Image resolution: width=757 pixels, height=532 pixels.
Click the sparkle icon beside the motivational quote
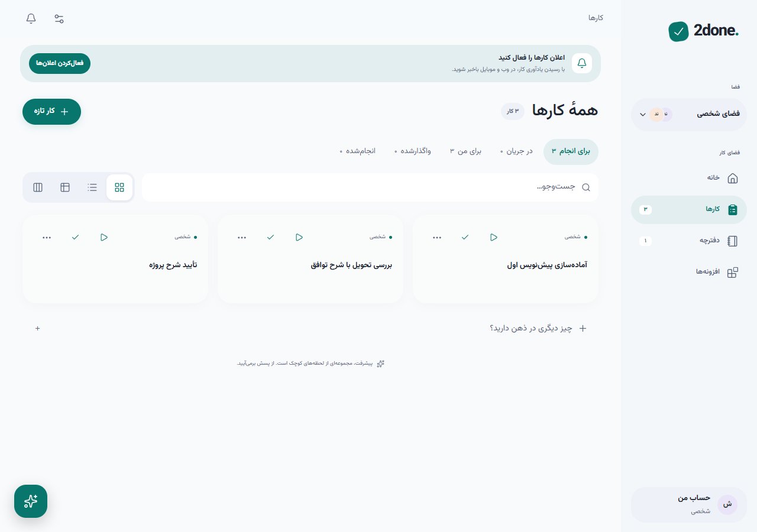[380, 363]
